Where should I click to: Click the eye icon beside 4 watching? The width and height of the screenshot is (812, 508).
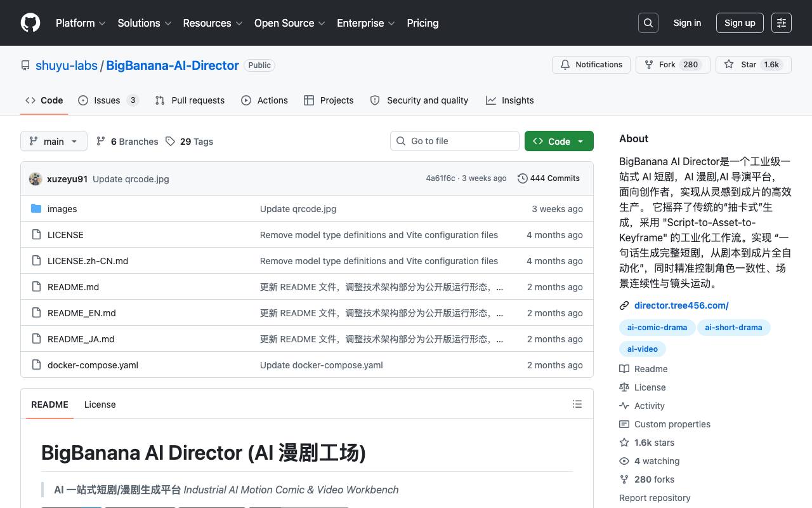[x=624, y=461]
